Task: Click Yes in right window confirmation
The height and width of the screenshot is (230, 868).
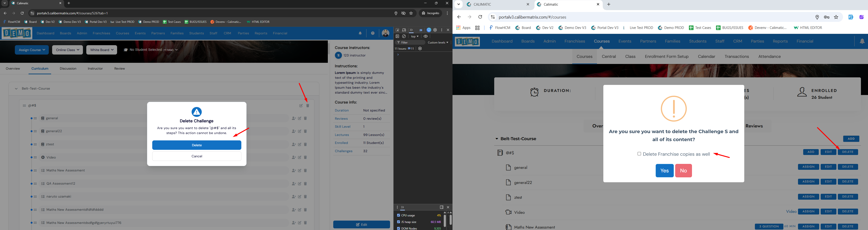Action: [x=664, y=171]
